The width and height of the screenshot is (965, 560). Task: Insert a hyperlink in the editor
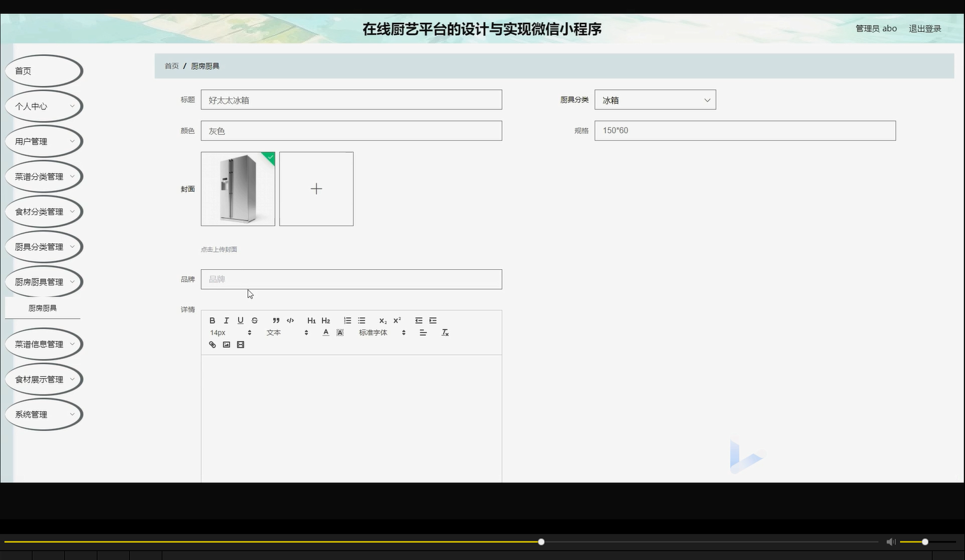point(213,345)
